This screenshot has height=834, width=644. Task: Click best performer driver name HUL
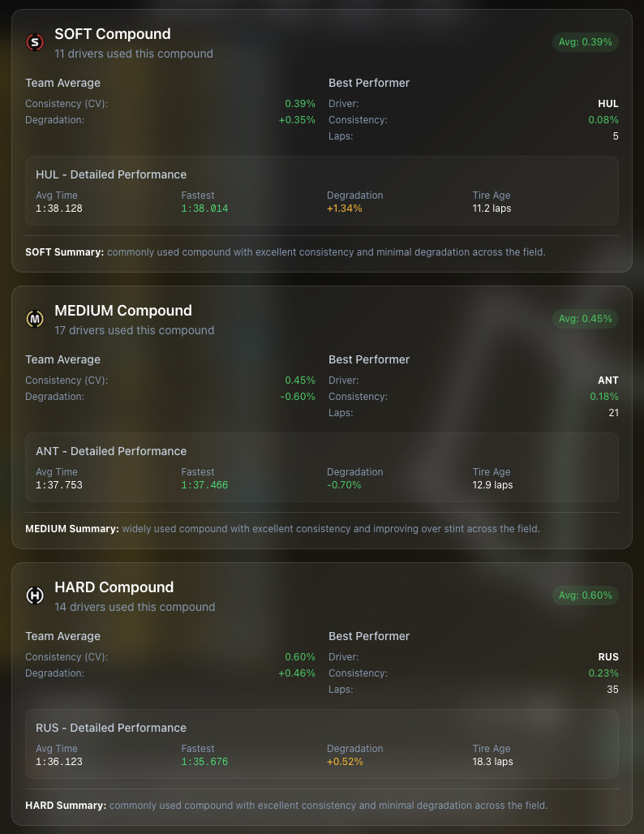coord(608,104)
